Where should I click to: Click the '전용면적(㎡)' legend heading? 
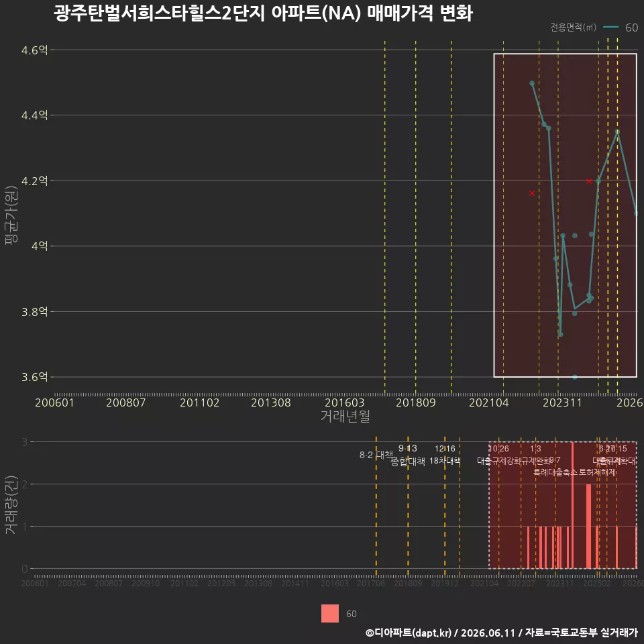pyautogui.click(x=573, y=28)
